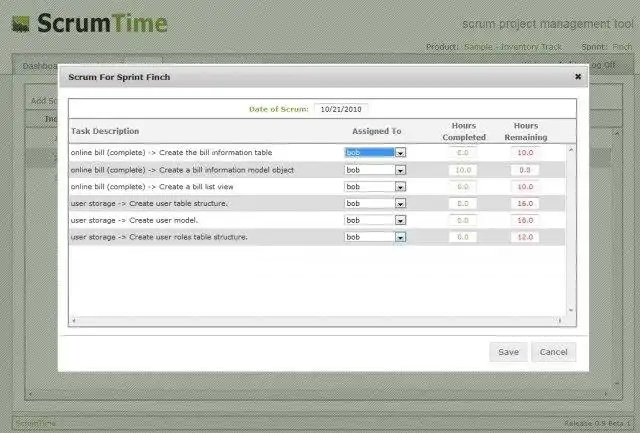Screen dimensions: 640x433
Task: Select task 'Create user roles table structure.'
Action: [x=159, y=237]
